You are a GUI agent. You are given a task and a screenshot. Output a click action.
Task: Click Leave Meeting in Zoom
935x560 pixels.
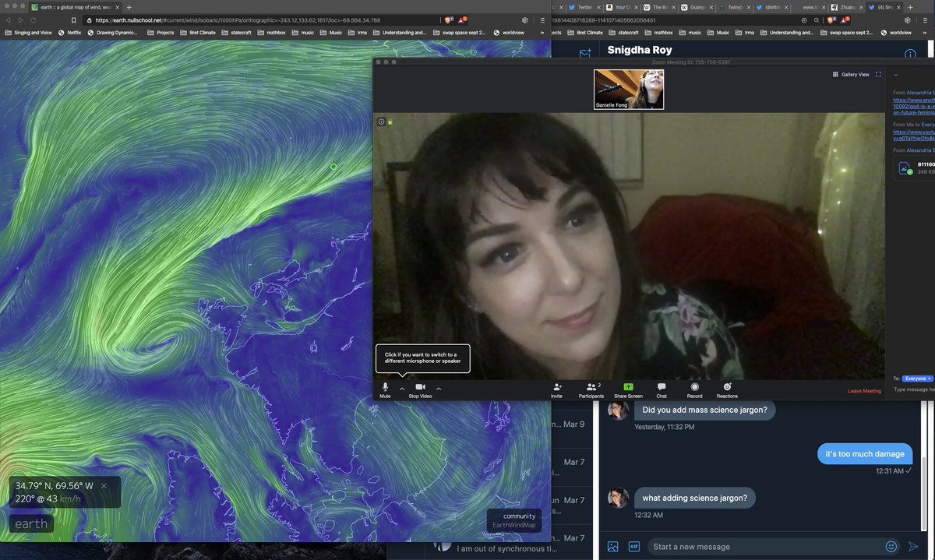864,391
